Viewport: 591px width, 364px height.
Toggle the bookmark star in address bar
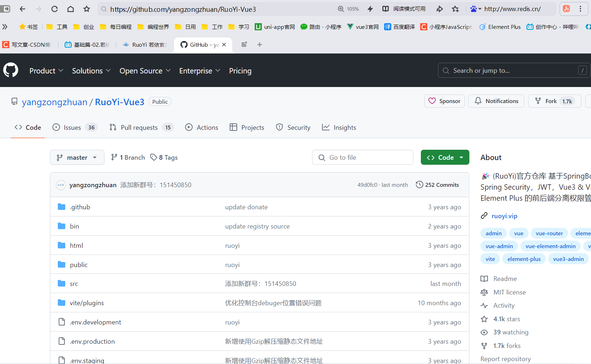click(x=455, y=9)
